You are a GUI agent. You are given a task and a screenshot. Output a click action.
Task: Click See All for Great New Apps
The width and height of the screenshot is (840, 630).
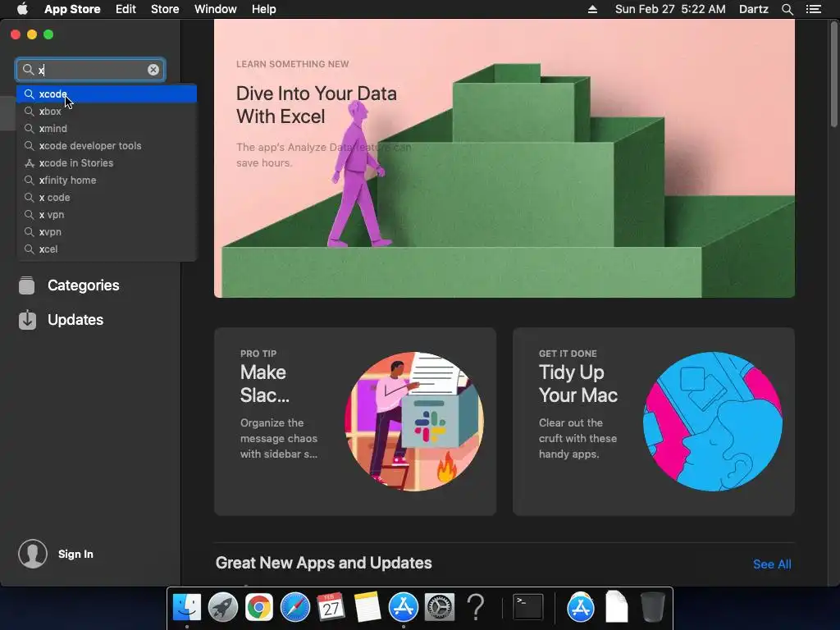click(x=772, y=564)
